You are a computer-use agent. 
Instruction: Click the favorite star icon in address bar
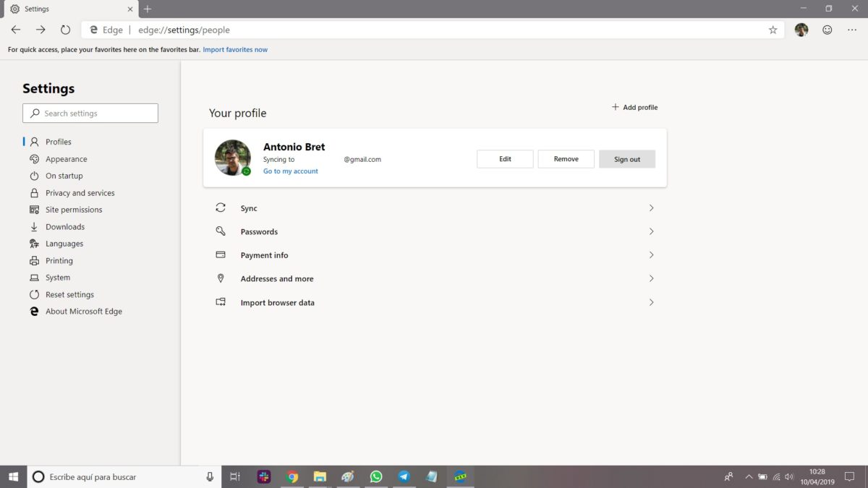coord(773,30)
